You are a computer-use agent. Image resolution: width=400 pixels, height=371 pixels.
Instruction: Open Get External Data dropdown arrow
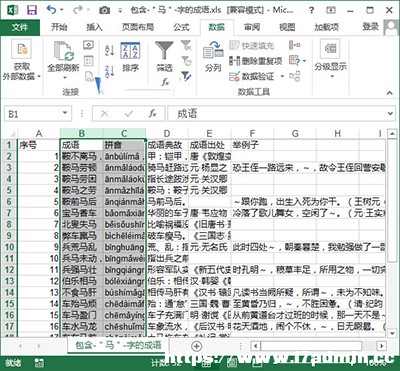pyautogui.click(x=39, y=77)
